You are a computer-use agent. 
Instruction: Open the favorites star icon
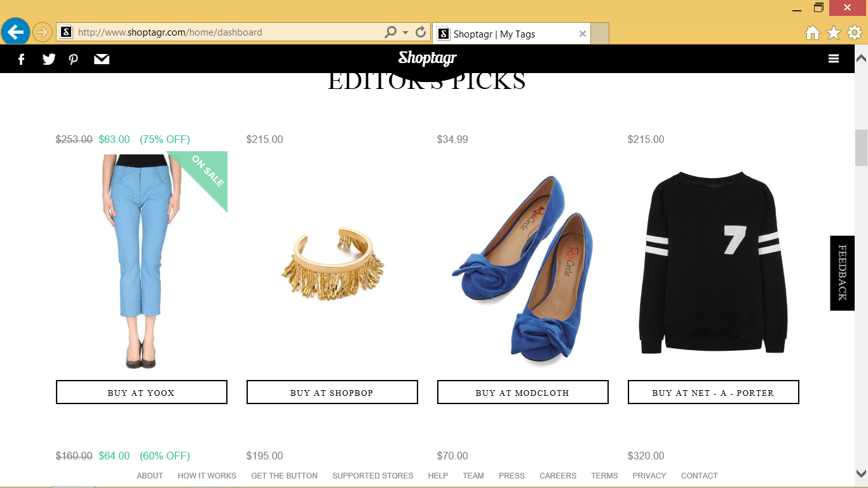coord(834,32)
